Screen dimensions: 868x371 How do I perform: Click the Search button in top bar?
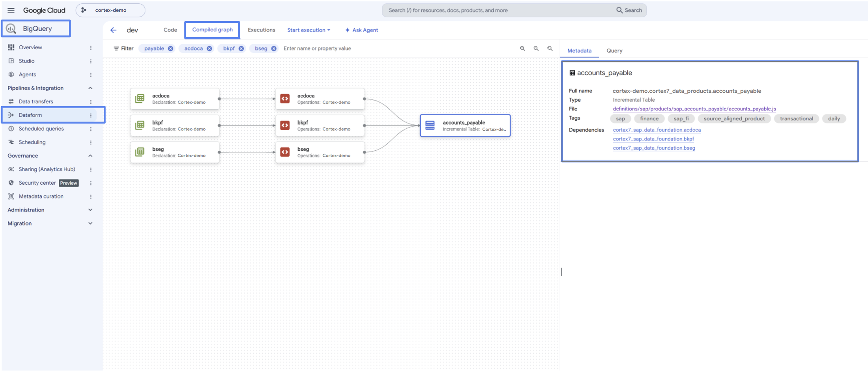(629, 10)
